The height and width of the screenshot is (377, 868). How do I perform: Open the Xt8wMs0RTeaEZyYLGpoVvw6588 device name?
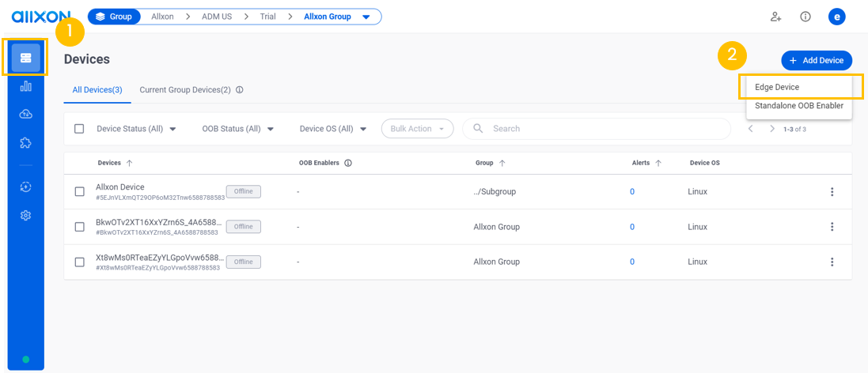pos(159,258)
